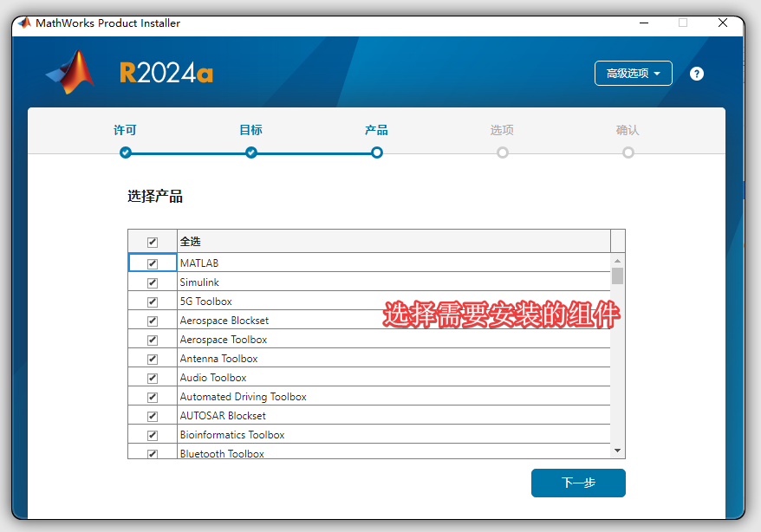
Task: Click the 下一步 button
Action: 578,483
